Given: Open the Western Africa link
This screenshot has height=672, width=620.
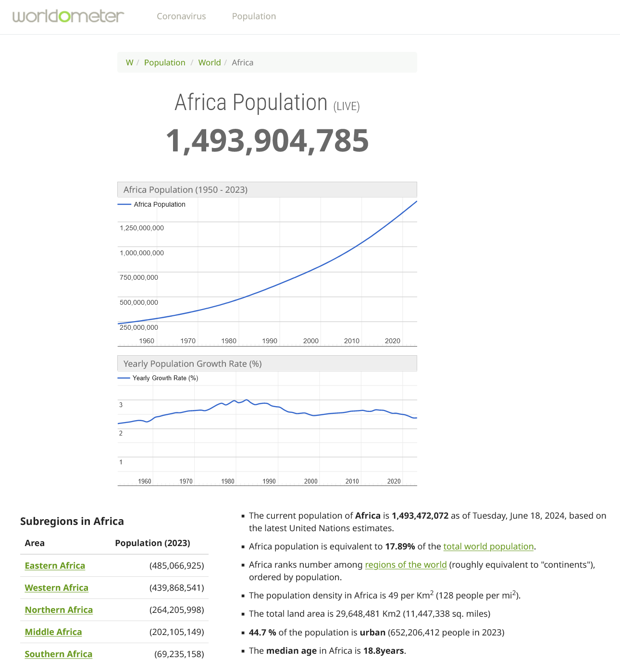Looking at the screenshot, I should click(x=57, y=588).
